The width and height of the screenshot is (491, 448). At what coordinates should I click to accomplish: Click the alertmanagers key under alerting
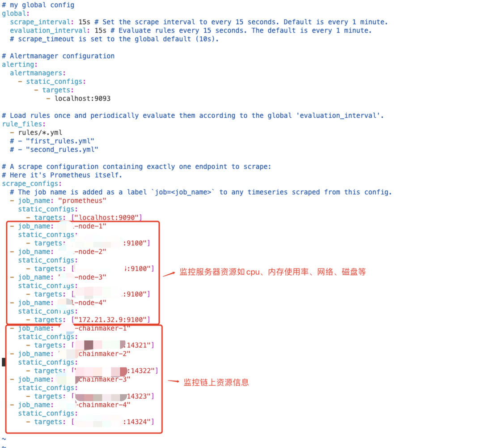pyautogui.click(x=38, y=73)
